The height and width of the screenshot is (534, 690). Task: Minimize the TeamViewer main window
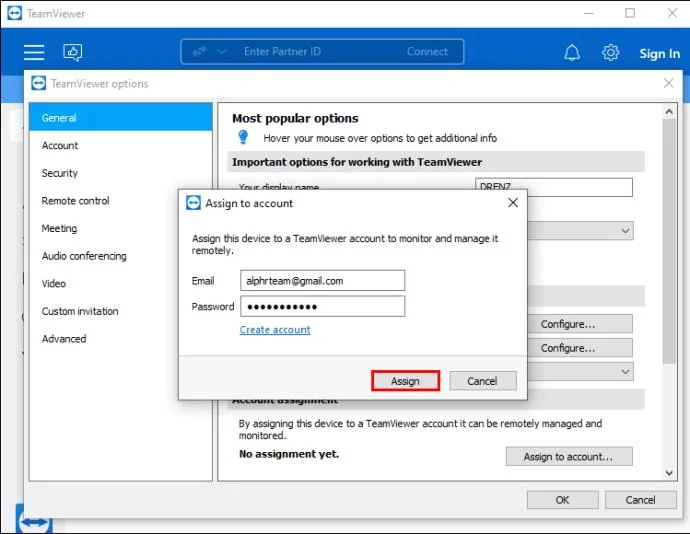point(588,13)
